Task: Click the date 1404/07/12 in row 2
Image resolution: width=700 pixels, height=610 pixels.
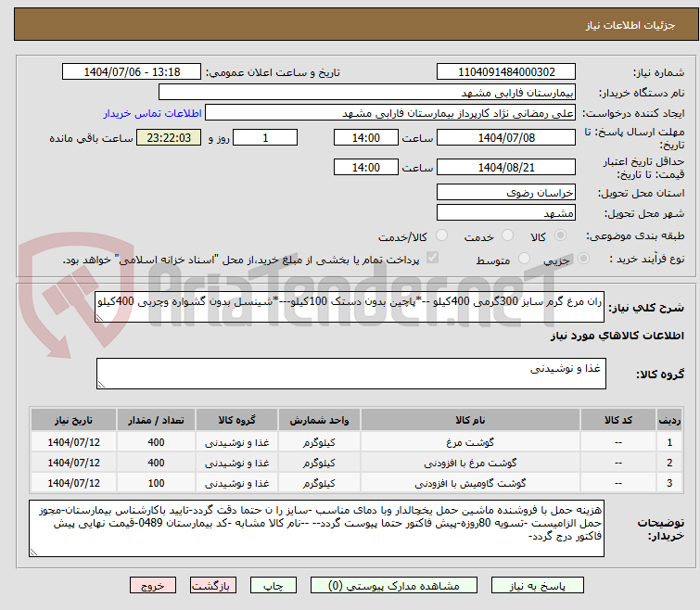Action: click(73, 463)
